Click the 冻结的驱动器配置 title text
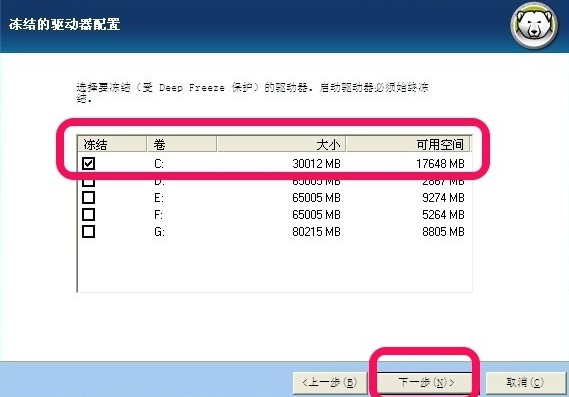The height and width of the screenshot is (397, 569). pos(65,24)
